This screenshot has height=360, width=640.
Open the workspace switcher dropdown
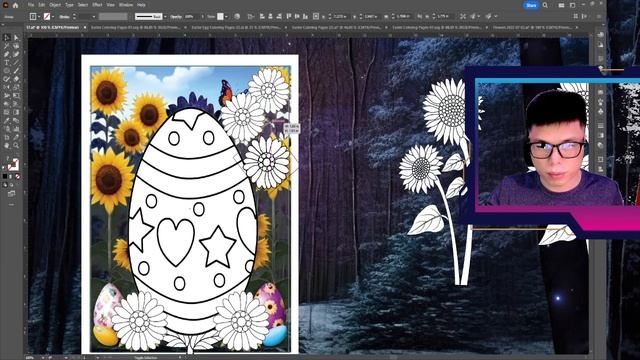[573, 5]
